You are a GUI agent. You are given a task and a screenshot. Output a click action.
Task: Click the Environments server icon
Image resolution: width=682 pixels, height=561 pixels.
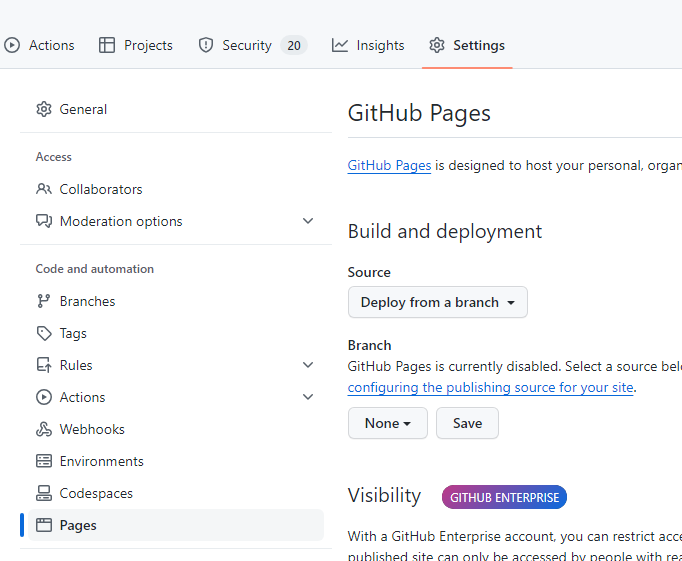pyautogui.click(x=44, y=461)
